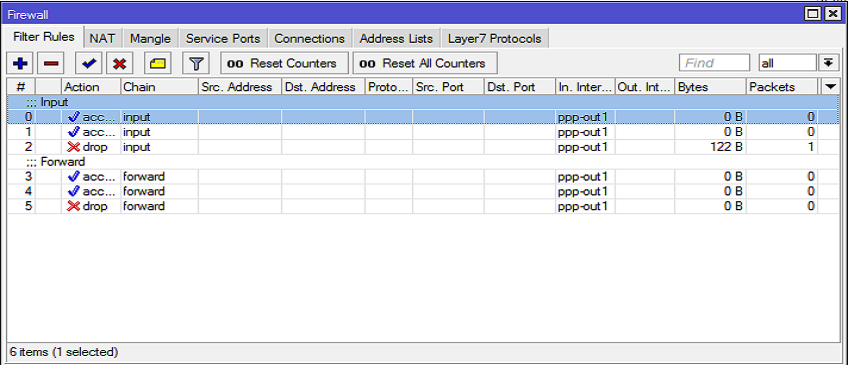
Task: Click 'input' chain cell in rule 1
Action: click(x=159, y=132)
